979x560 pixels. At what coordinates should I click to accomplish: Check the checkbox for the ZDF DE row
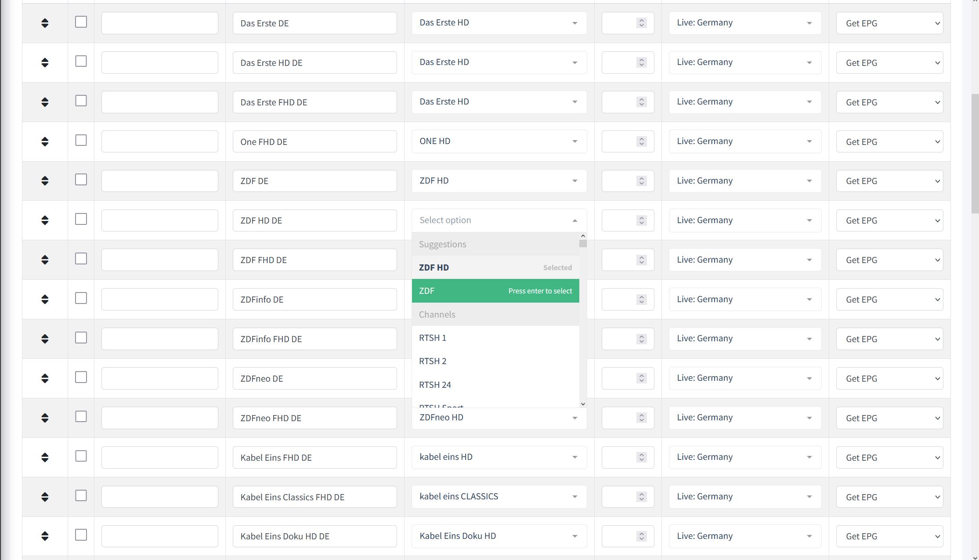(x=81, y=180)
